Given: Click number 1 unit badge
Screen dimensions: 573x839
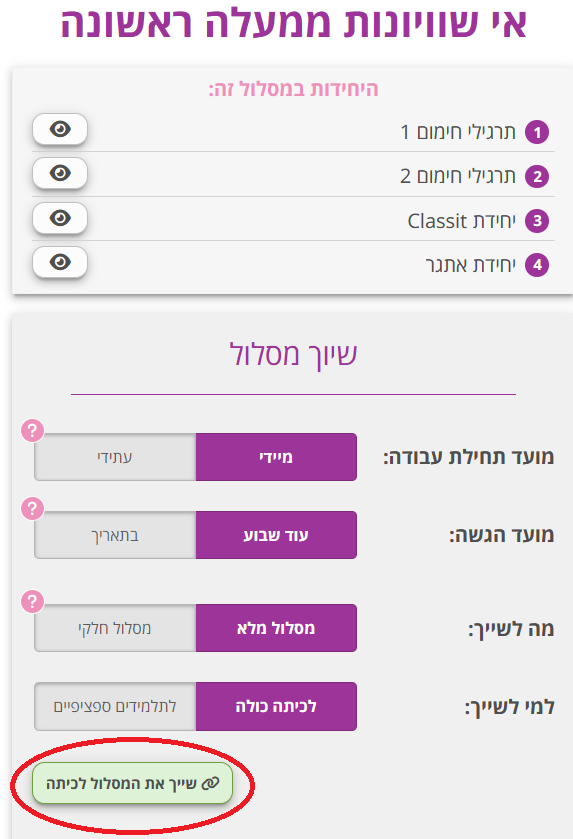Looking at the screenshot, I should (x=537, y=132).
